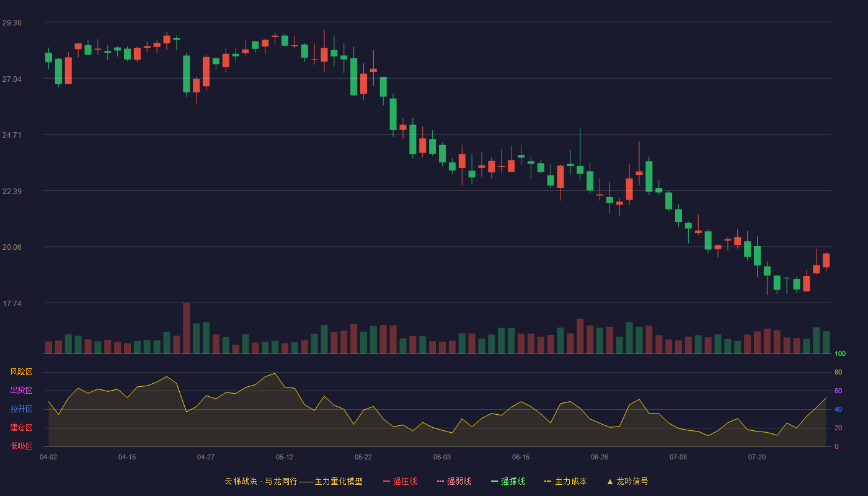Click the 07-20 date label
Screen dimensions: 868x496
757,457
